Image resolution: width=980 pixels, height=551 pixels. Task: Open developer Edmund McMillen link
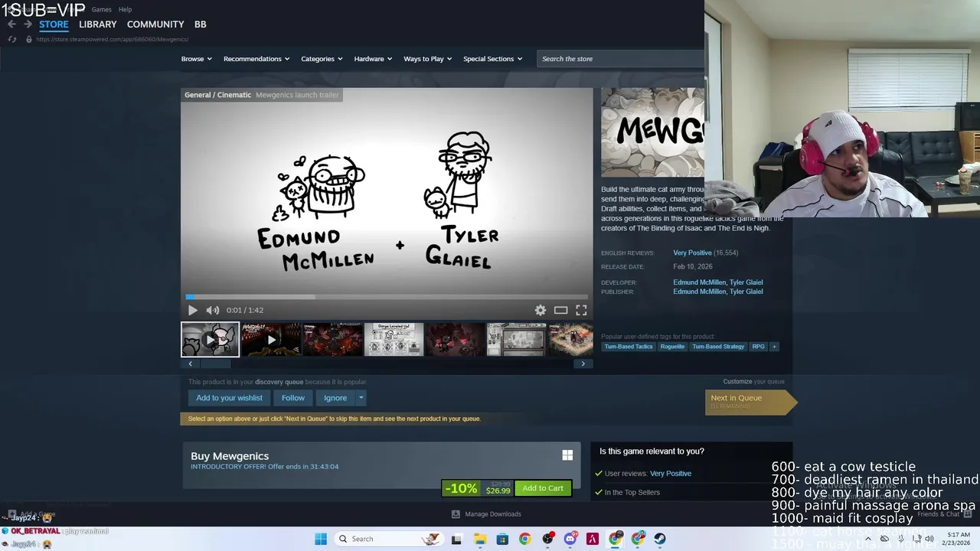(x=699, y=282)
